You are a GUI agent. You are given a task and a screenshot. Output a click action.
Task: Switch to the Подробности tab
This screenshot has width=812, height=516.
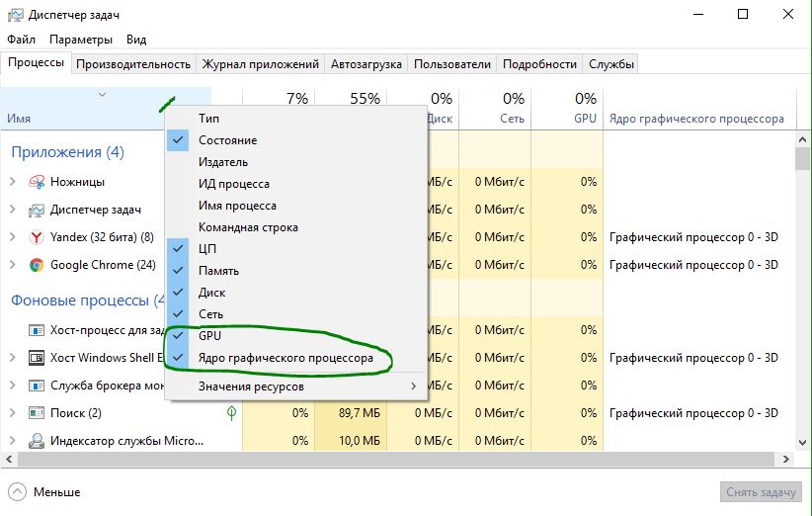tap(539, 64)
